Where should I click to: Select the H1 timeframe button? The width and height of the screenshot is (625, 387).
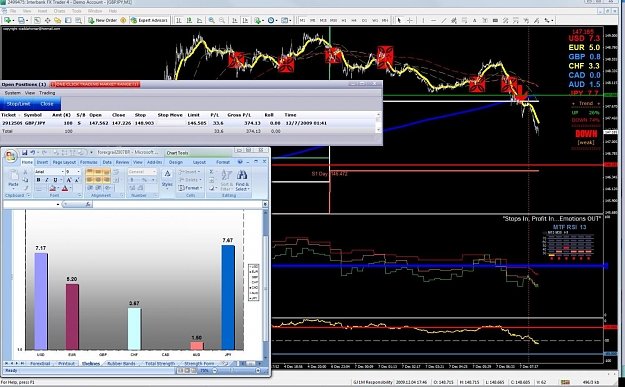pos(344,20)
